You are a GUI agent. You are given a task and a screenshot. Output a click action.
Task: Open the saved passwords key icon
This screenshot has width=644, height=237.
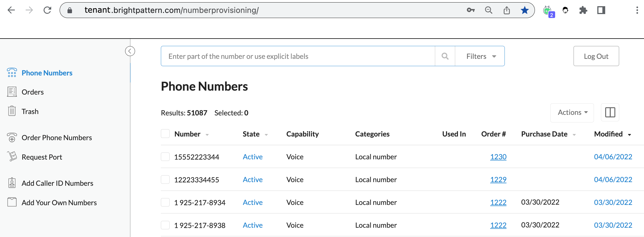(470, 10)
